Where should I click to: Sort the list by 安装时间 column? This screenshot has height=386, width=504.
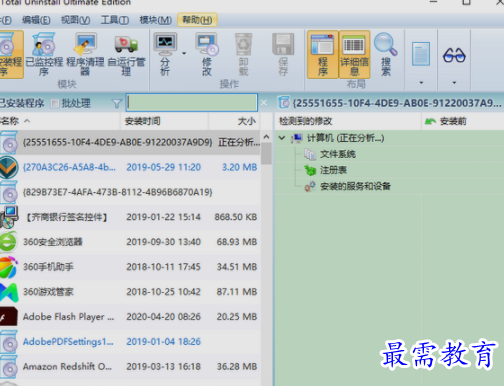164,121
